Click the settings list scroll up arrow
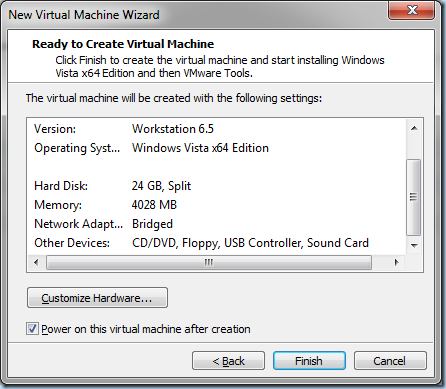446x389 pixels. point(414,128)
